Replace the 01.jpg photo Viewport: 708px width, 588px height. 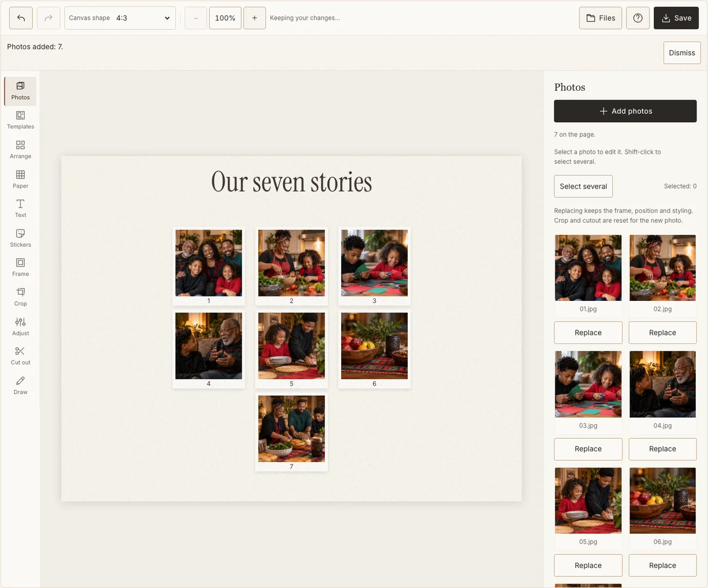pyautogui.click(x=588, y=333)
